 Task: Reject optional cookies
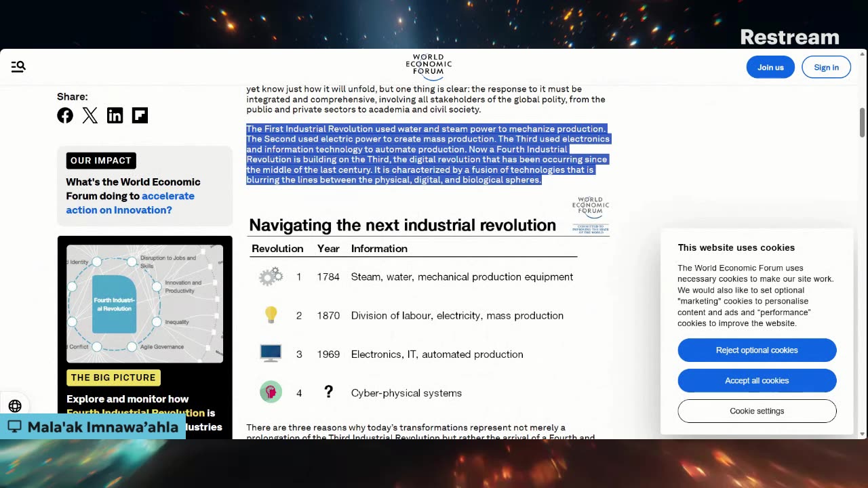point(757,350)
